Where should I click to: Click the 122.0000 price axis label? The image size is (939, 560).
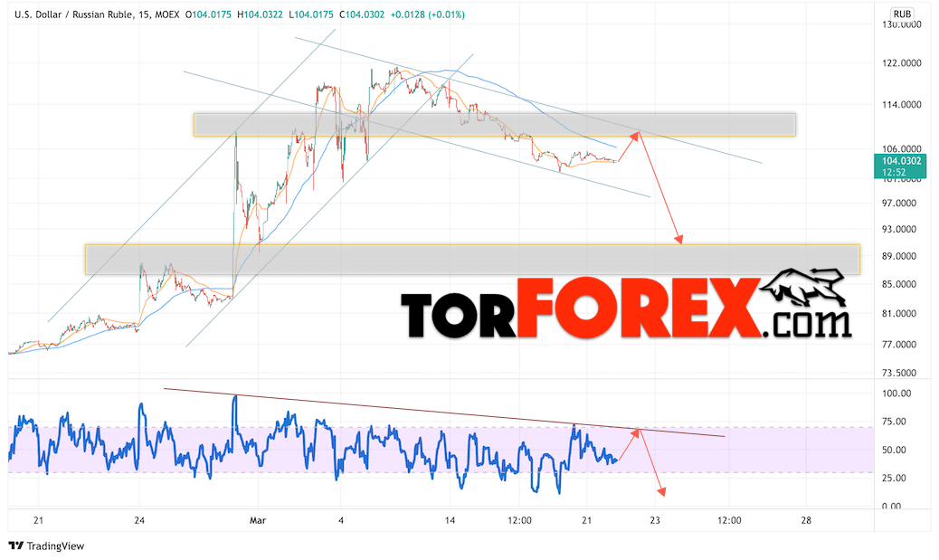click(901, 63)
